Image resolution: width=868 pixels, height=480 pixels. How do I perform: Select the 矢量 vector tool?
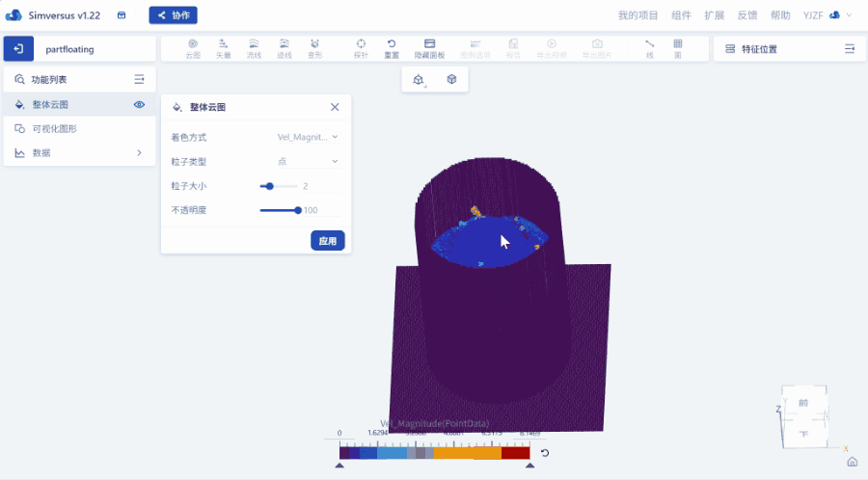[x=223, y=48]
